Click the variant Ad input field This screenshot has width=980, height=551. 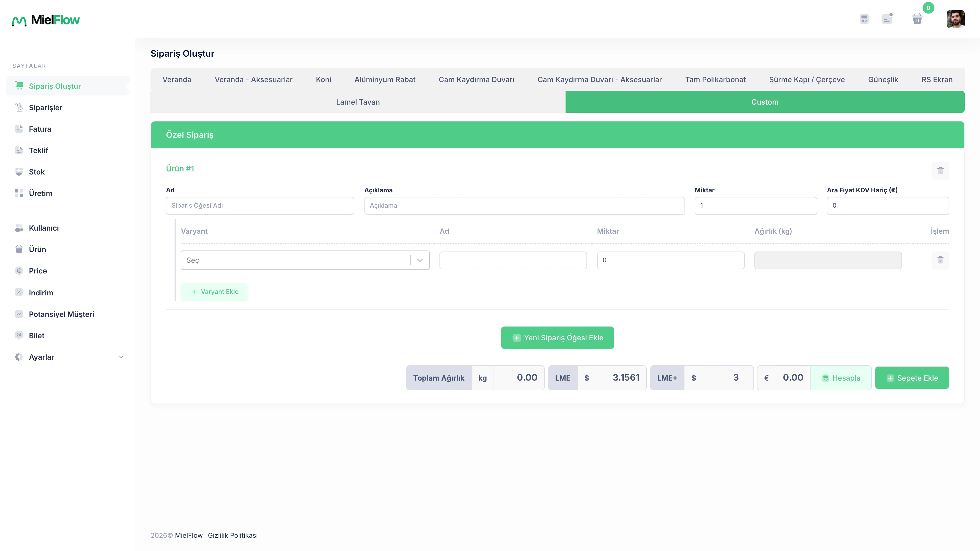(513, 260)
